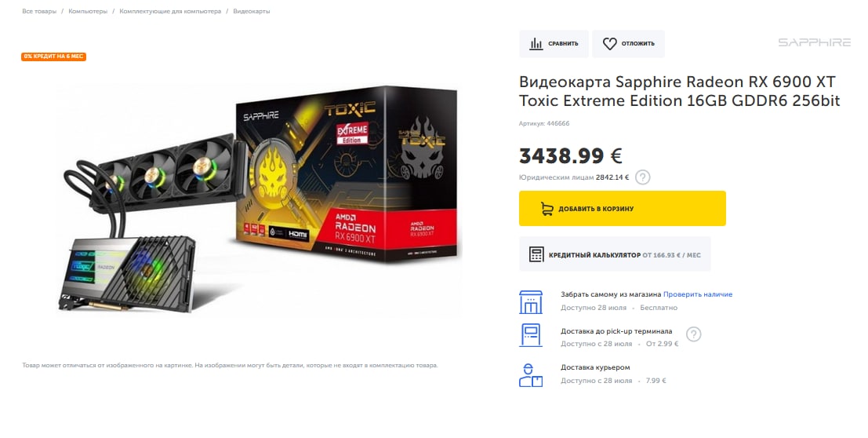Click the heart wishlist icon
Viewport: 868px width, 438px height.
click(609, 44)
